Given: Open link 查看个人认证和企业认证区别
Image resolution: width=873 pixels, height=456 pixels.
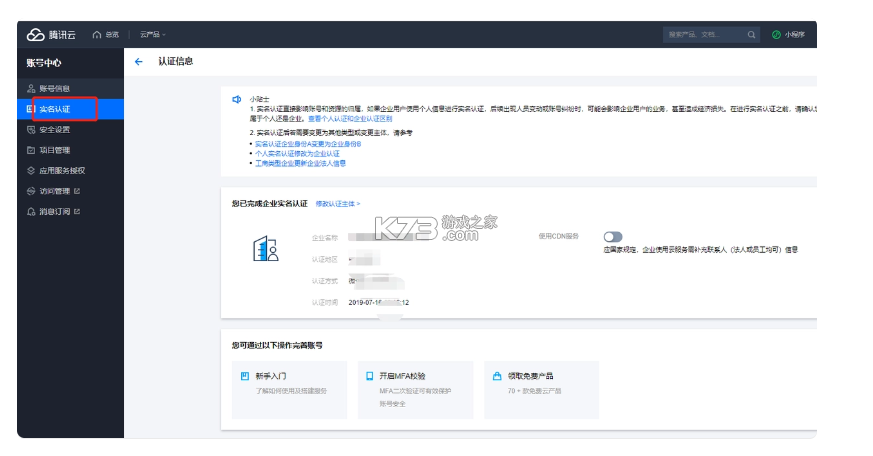Looking at the screenshot, I should coord(350,119).
